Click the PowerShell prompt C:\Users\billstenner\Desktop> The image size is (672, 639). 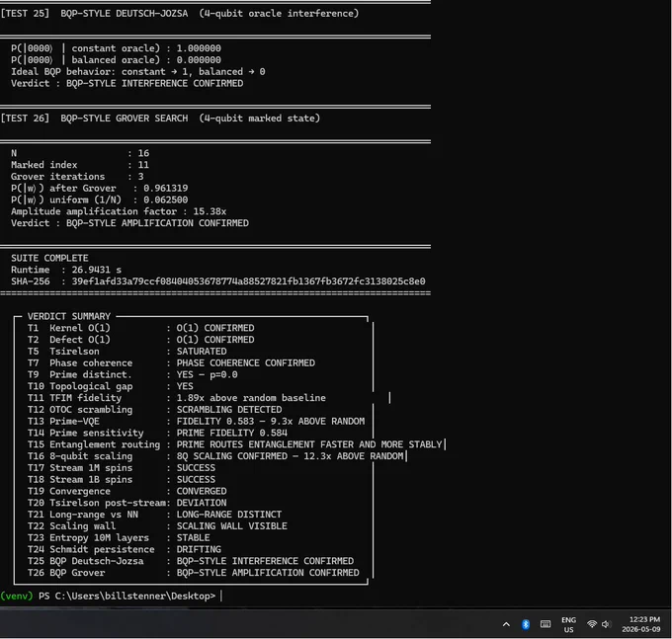coord(126,596)
